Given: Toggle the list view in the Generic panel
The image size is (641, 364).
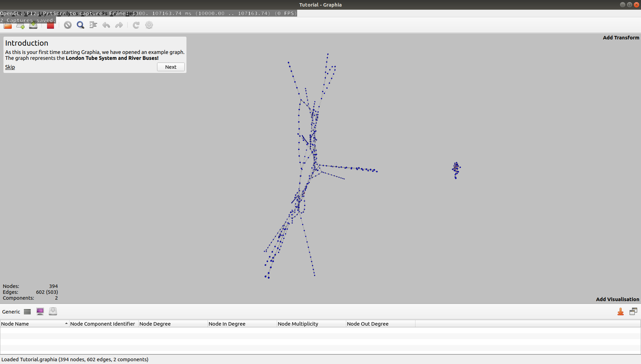Looking at the screenshot, I should (27, 311).
